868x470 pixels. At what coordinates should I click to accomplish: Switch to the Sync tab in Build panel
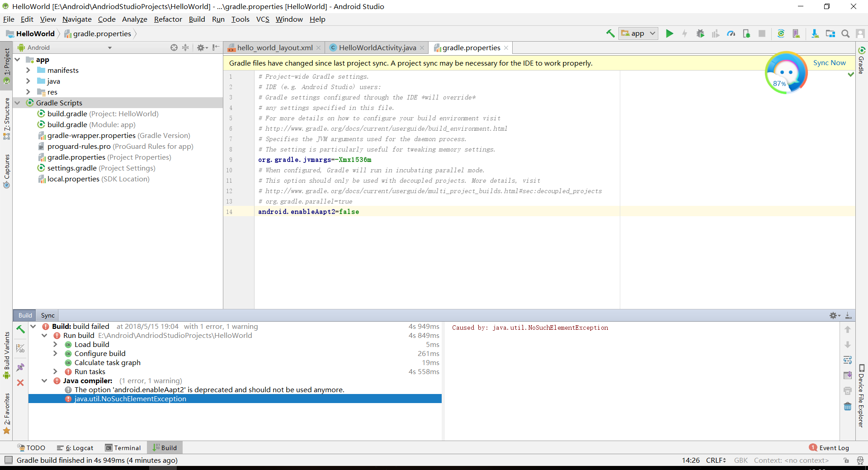tap(47, 315)
